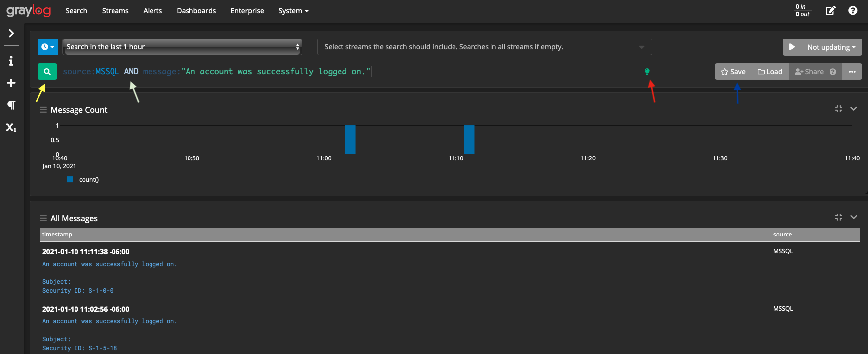Save the current search
Screen dimensions: 868x354
(733, 72)
